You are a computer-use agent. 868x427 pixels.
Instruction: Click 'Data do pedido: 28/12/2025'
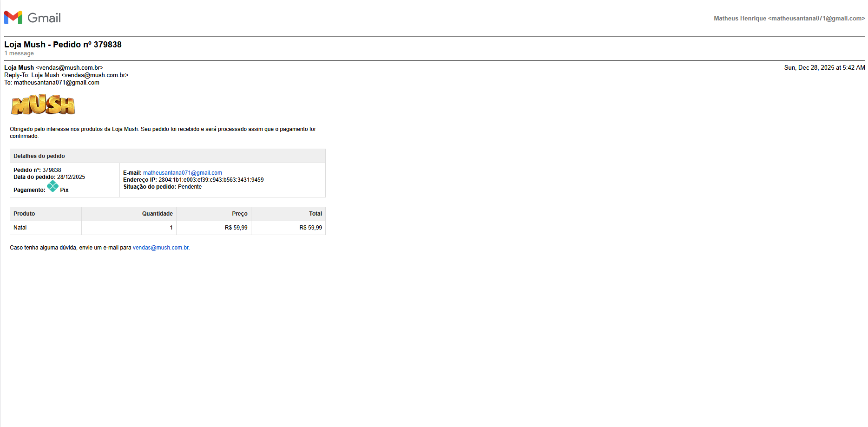49,177
